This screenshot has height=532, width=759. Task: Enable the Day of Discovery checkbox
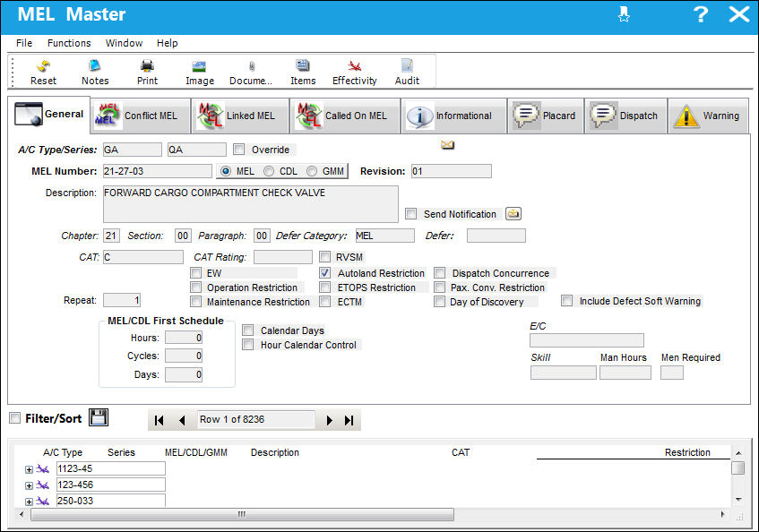tap(439, 302)
